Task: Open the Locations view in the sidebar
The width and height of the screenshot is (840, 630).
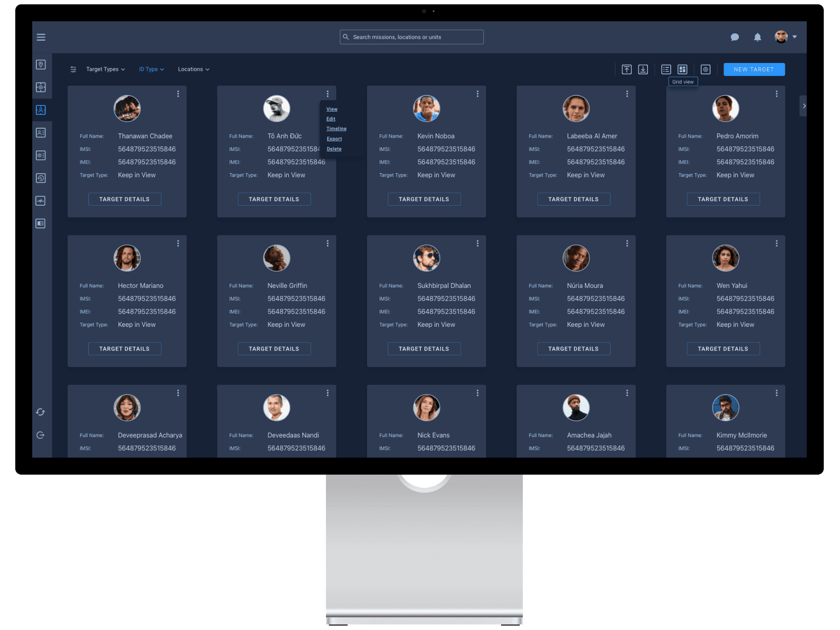Action: click(x=41, y=64)
